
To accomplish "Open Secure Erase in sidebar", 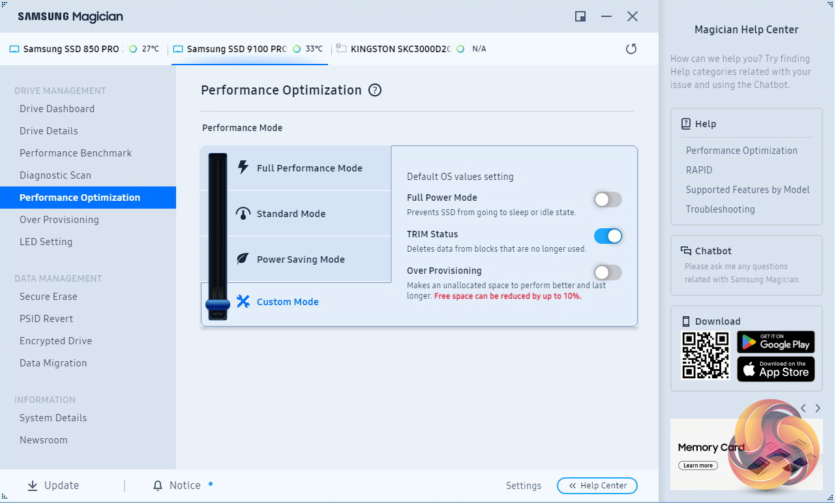I will pyautogui.click(x=88, y=297).
